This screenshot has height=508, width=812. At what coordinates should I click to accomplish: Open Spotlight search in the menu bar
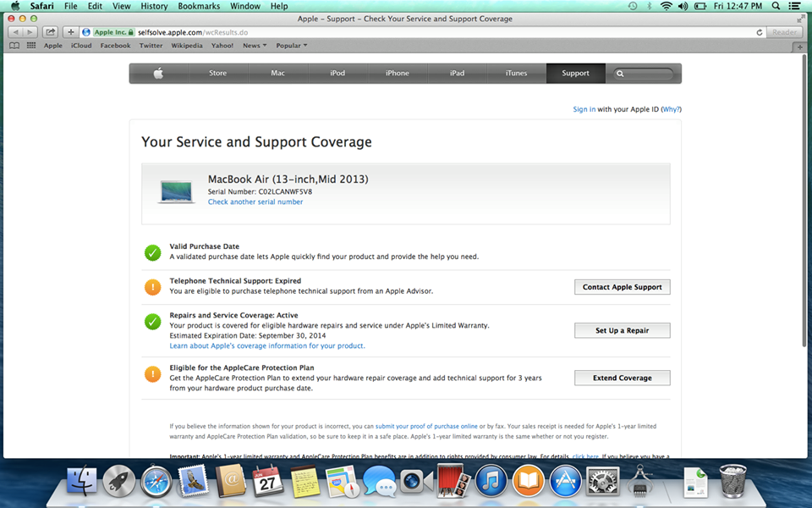click(776, 6)
